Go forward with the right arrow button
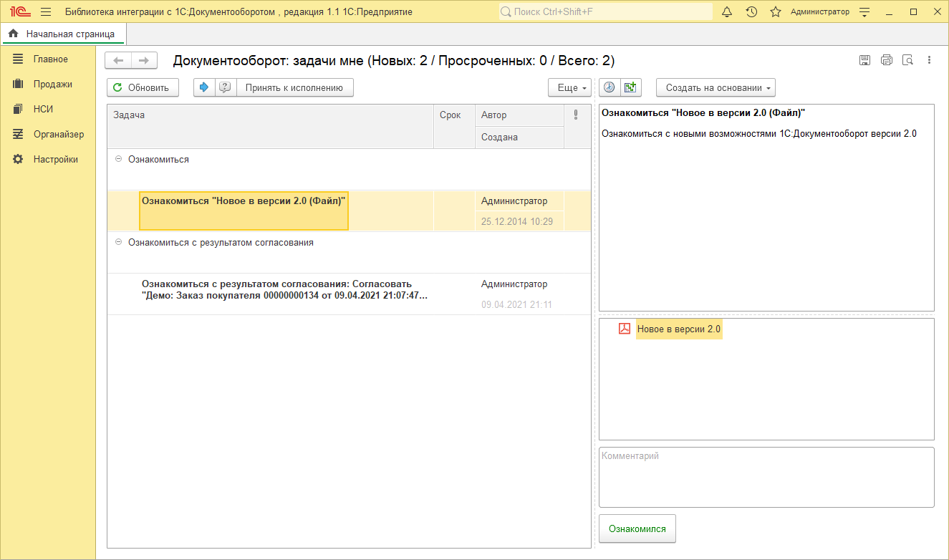Screen dimensions: 949x560 click(x=144, y=61)
